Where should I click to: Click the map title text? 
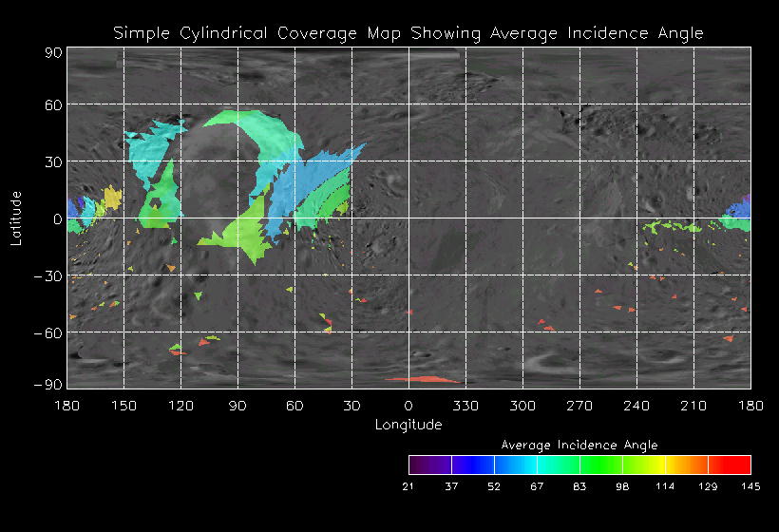(x=408, y=33)
